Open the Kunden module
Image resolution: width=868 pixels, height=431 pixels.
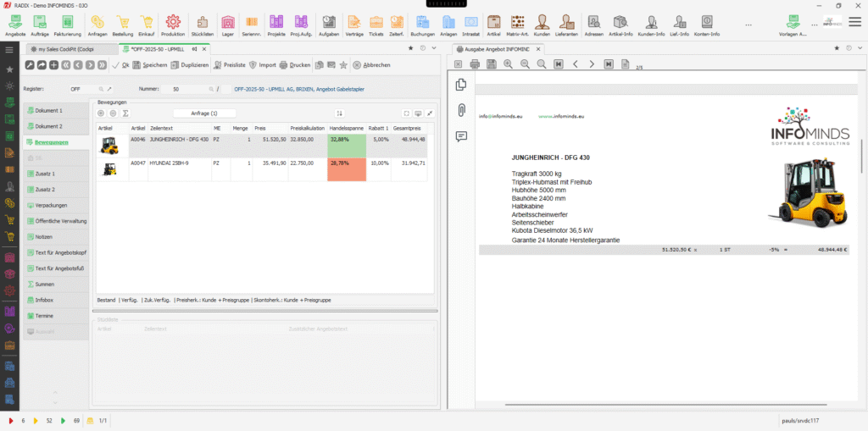[542, 25]
